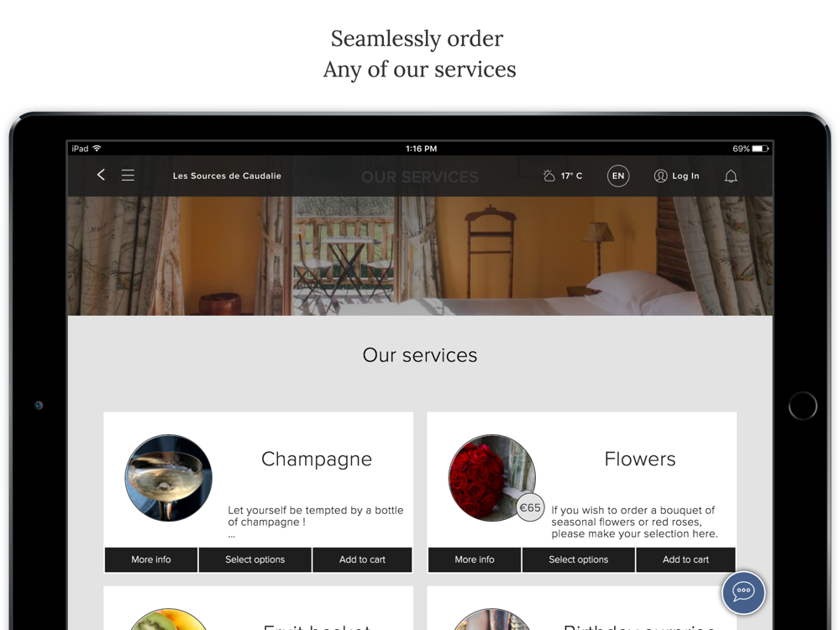Open More info for Flowers
Image resolution: width=840 pixels, height=630 pixels.
[475, 559]
